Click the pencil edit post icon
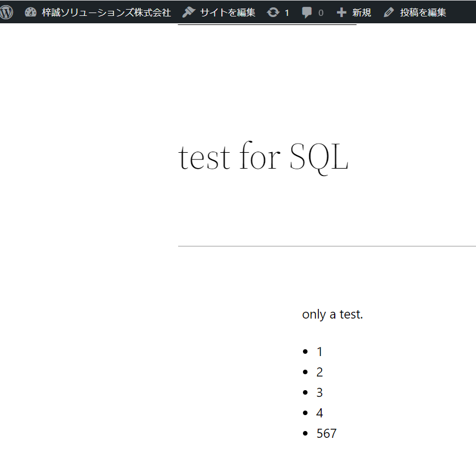Screen dimensions: 476x456 click(x=389, y=12)
